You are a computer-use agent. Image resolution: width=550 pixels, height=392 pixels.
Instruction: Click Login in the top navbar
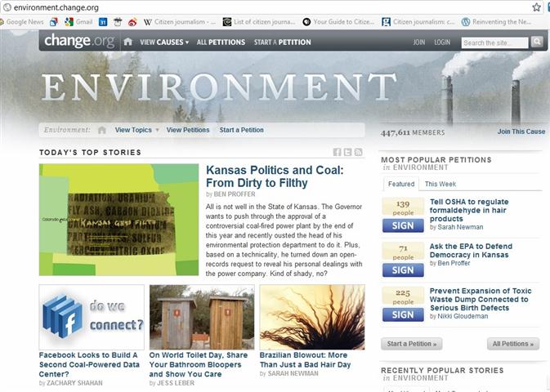click(442, 42)
